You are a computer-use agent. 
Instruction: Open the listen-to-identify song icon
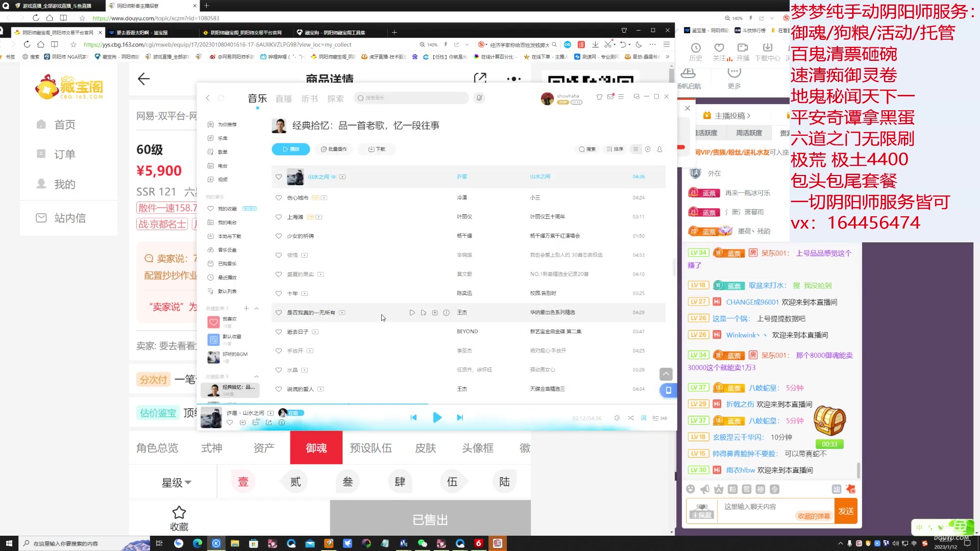coord(479,98)
